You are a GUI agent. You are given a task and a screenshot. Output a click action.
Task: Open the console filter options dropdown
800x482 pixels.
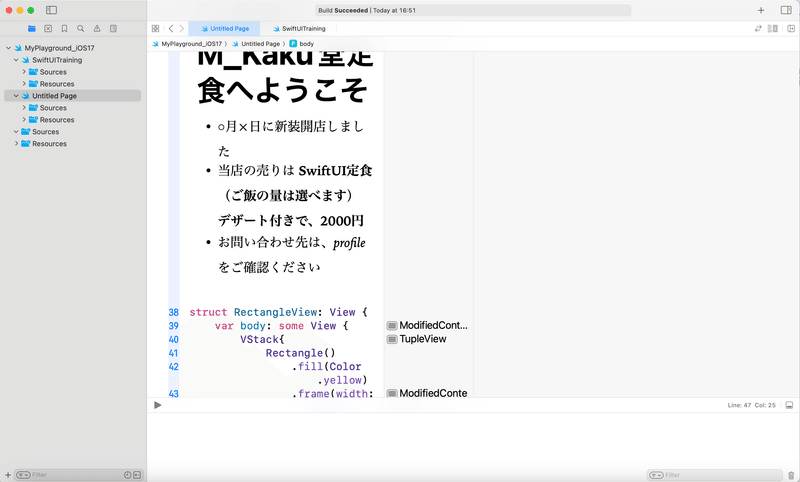pyautogui.click(x=656, y=475)
